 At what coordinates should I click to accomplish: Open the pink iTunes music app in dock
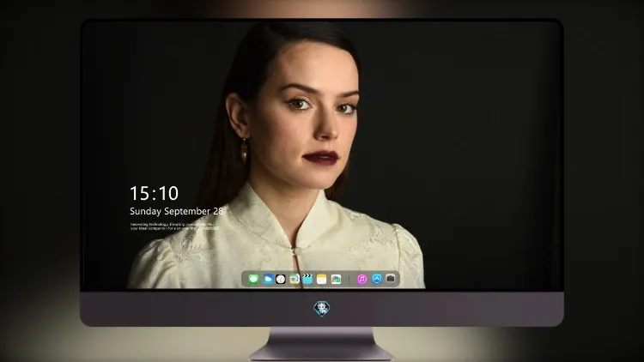coord(361,280)
